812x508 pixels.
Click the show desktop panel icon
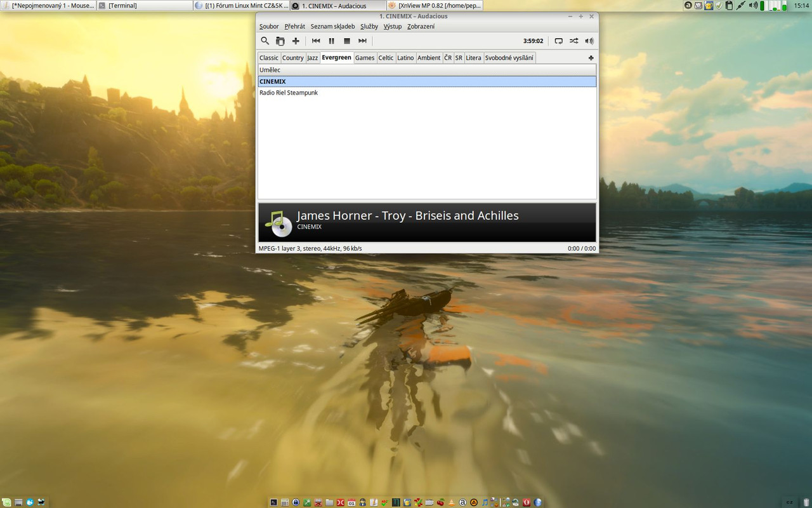coord(18,502)
